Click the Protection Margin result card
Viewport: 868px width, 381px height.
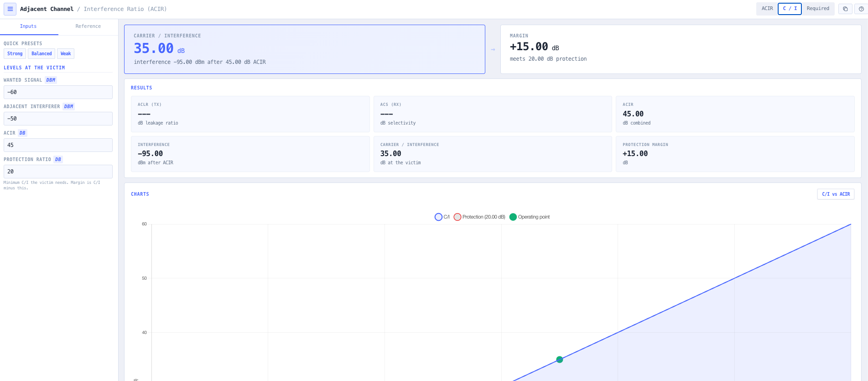[735, 154]
